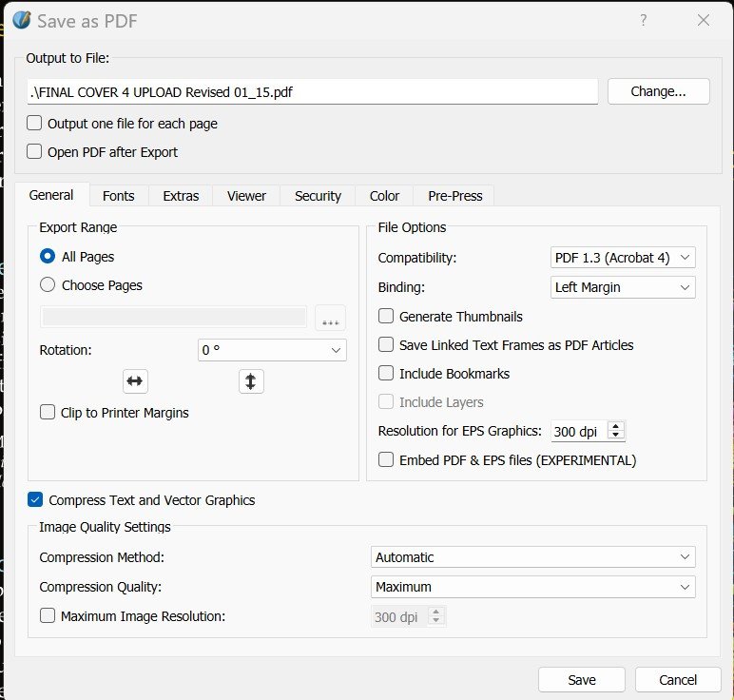Increase EPS graphics resolution with up arrow
The height and width of the screenshot is (700, 734).
[x=616, y=426]
